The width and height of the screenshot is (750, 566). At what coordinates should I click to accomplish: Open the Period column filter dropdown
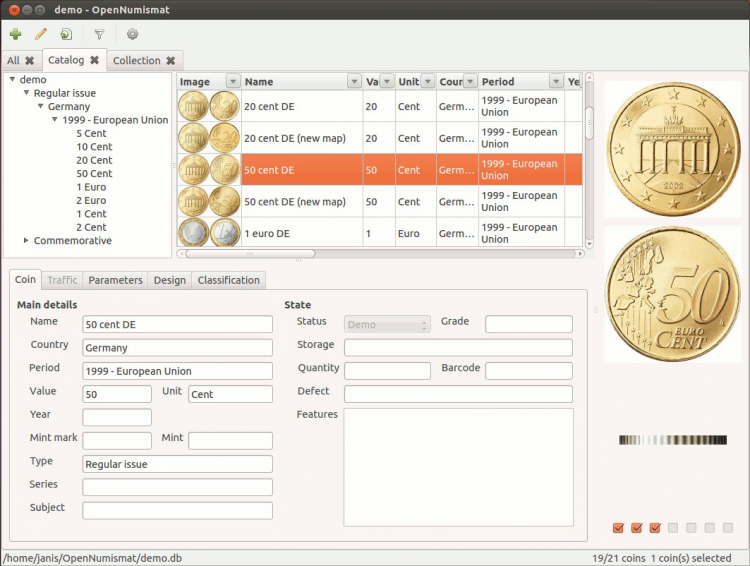coord(556,82)
